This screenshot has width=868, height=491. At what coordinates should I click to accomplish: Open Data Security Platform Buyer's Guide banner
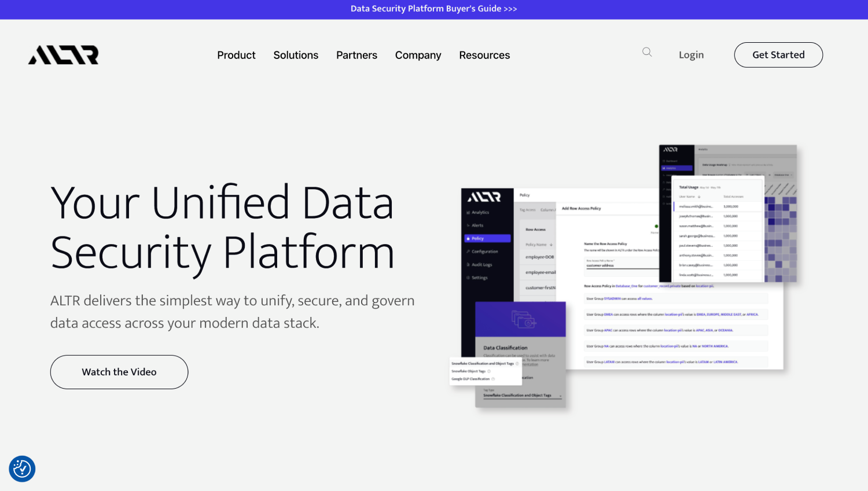[x=434, y=9]
